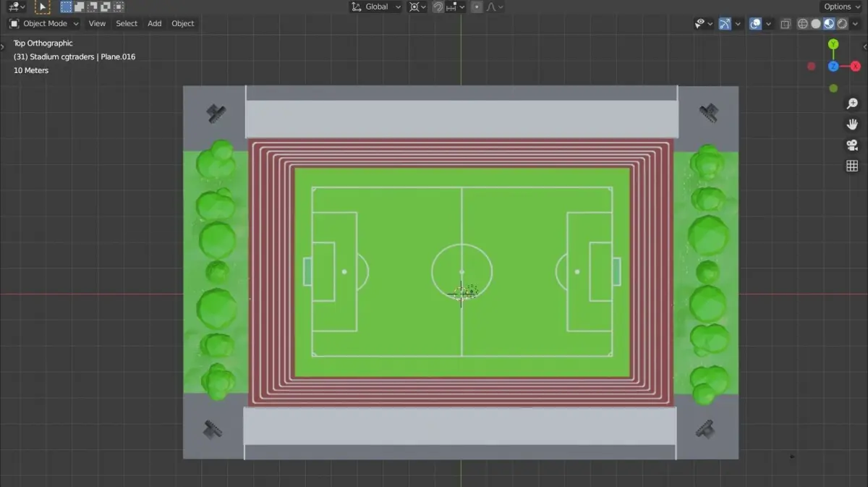The width and height of the screenshot is (868, 487).
Task: Open the pivot point dropdown
Action: pos(417,7)
